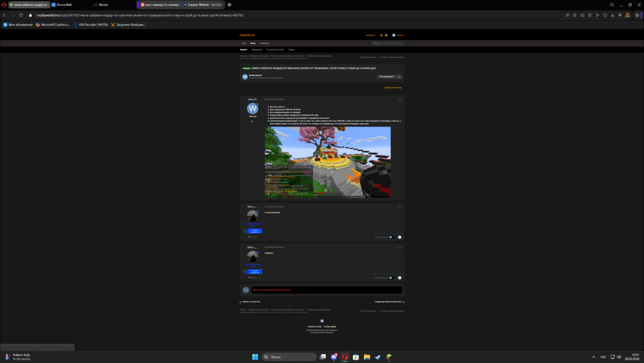644x363 pixels.
Task: Click topic author avatar under the title
Action: click(245, 77)
